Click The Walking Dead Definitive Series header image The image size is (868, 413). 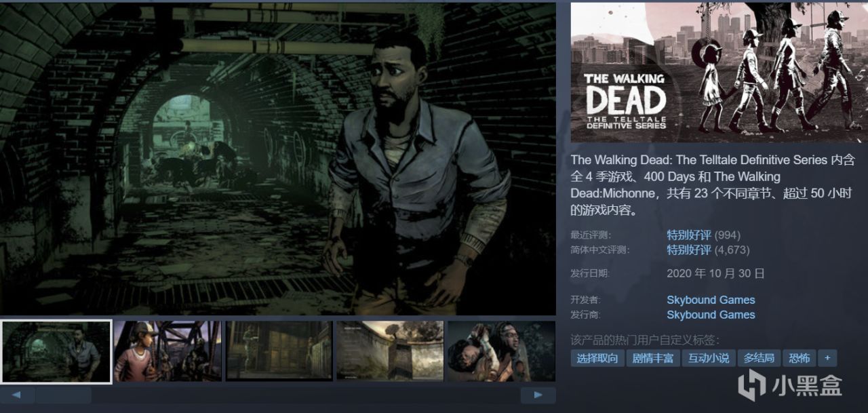pos(718,72)
